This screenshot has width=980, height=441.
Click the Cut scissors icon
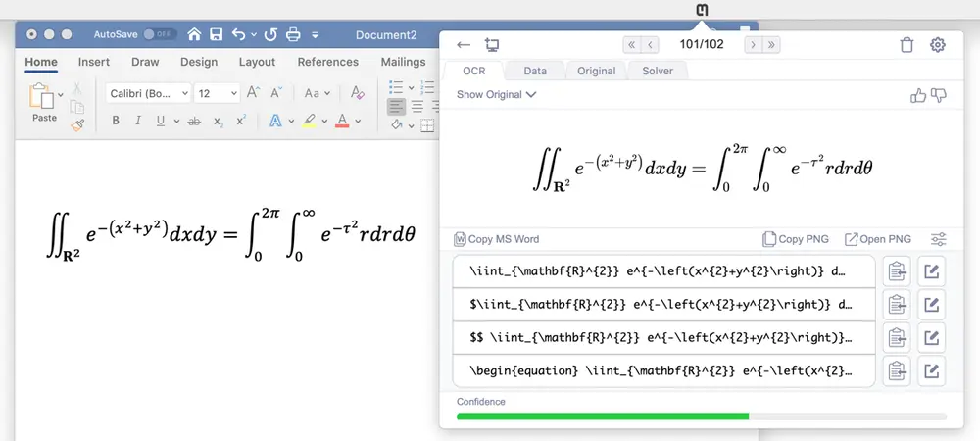(x=77, y=89)
